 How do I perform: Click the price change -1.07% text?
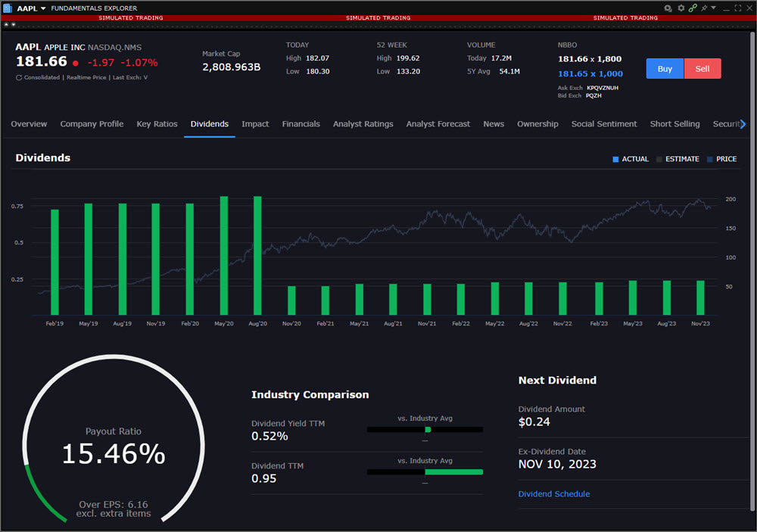pyautogui.click(x=139, y=63)
